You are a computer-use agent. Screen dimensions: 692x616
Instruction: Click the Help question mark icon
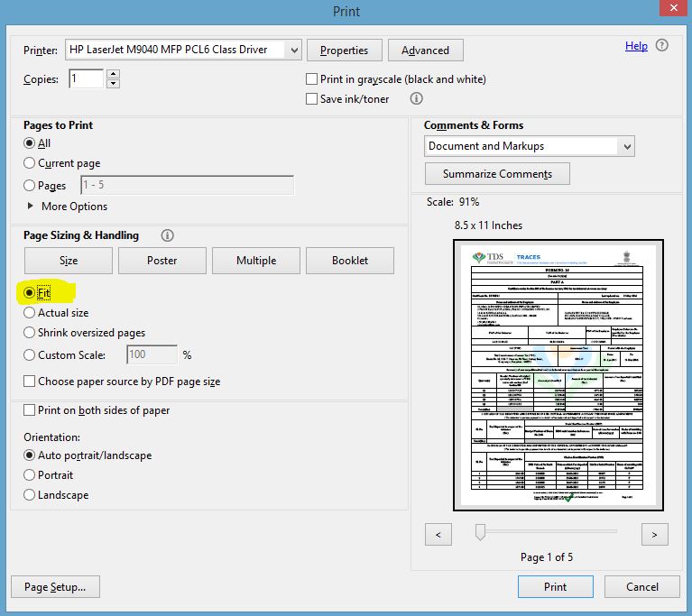(661, 45)
